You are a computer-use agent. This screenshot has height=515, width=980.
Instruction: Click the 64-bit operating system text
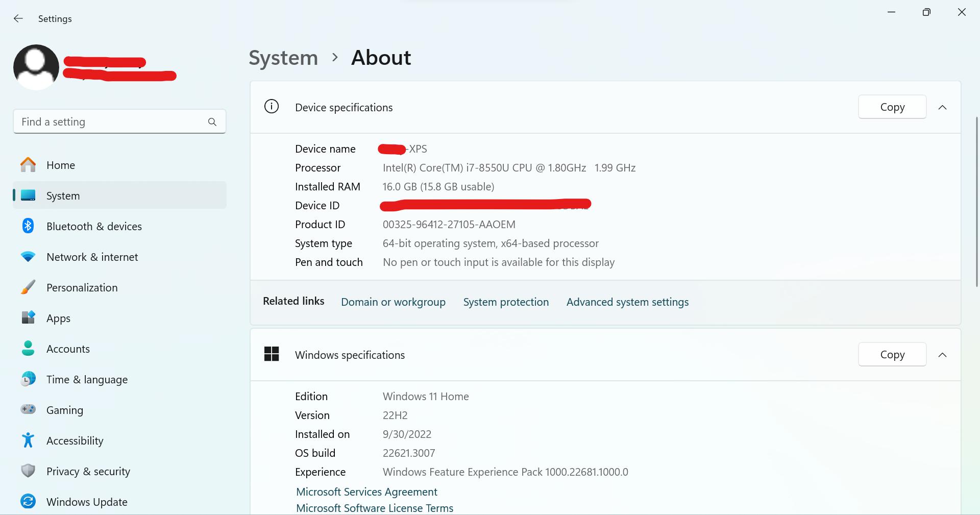491,243
